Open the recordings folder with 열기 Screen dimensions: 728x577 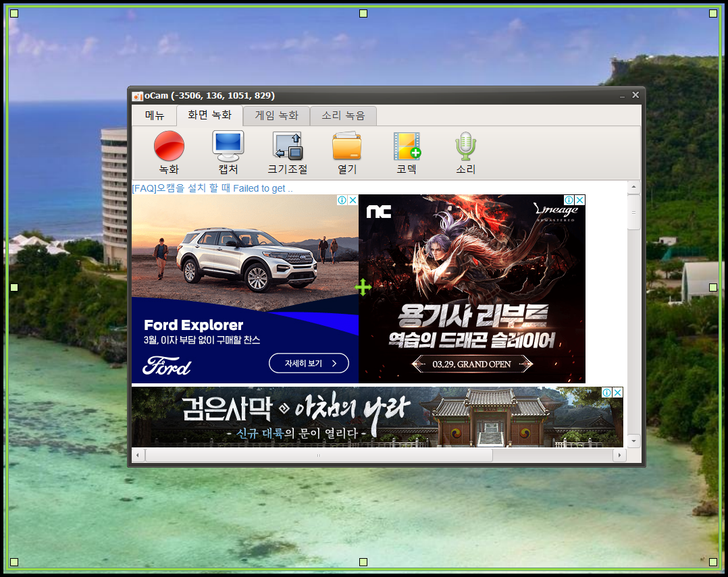pyautogui.click(x=347, y=152)
